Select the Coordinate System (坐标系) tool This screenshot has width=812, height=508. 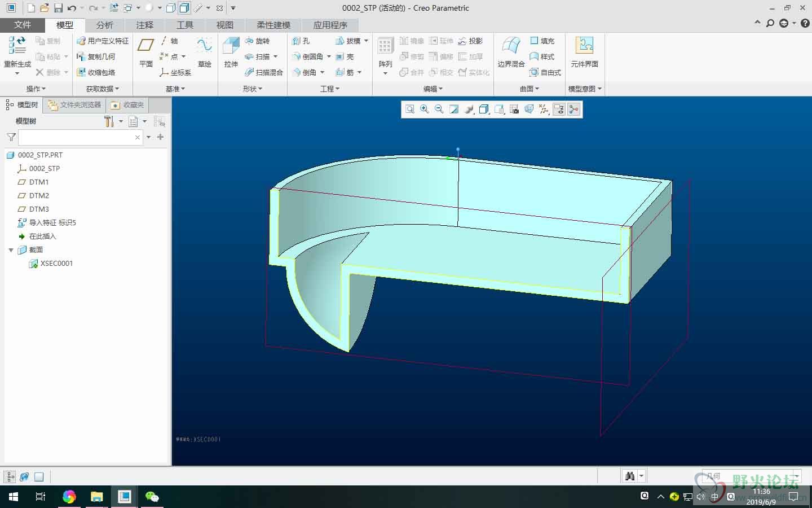coord(175,72)
